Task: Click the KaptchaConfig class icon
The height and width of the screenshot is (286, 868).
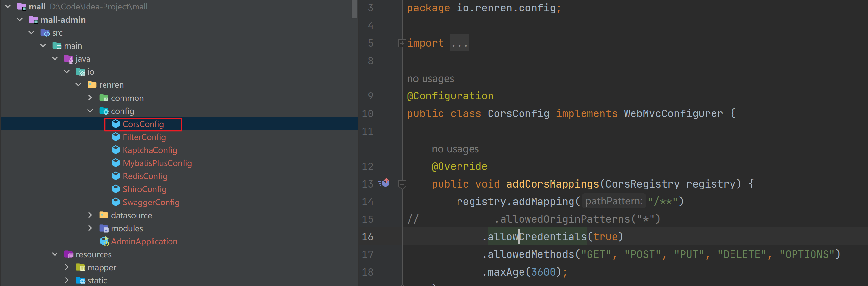Action: click(x=116, y=150)
